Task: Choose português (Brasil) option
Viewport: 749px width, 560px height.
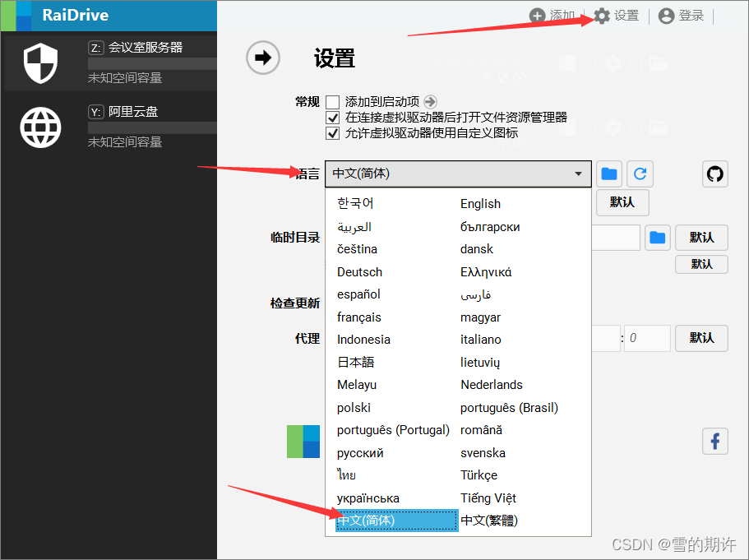Action: pyautogui.click(x=509, y=408)
